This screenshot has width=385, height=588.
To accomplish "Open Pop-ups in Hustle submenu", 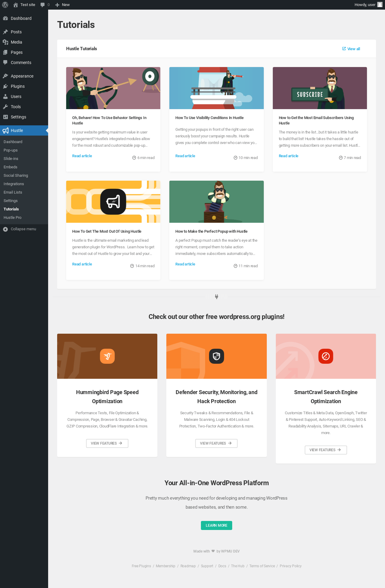I will [11, 150].
